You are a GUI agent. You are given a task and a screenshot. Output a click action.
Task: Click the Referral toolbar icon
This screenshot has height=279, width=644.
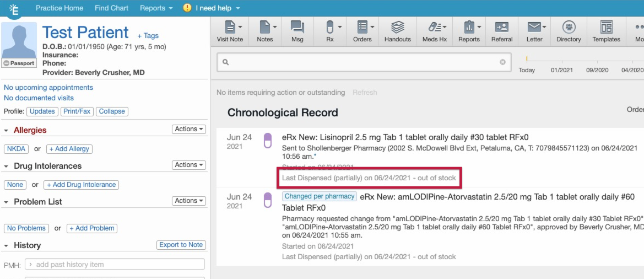pos(501,31)
